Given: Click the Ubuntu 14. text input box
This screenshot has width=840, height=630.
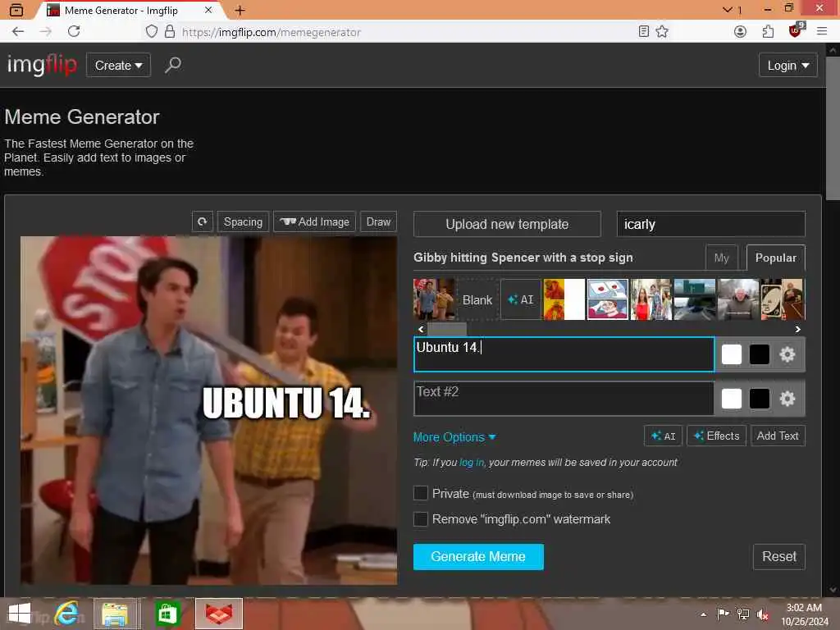Looking at the screenshot, I should coord(564,354).
